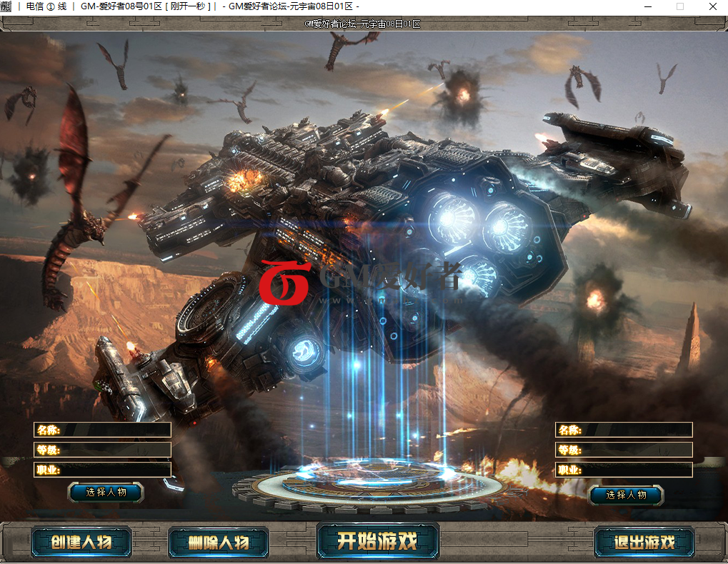Click the right character 职业 field

624,470
